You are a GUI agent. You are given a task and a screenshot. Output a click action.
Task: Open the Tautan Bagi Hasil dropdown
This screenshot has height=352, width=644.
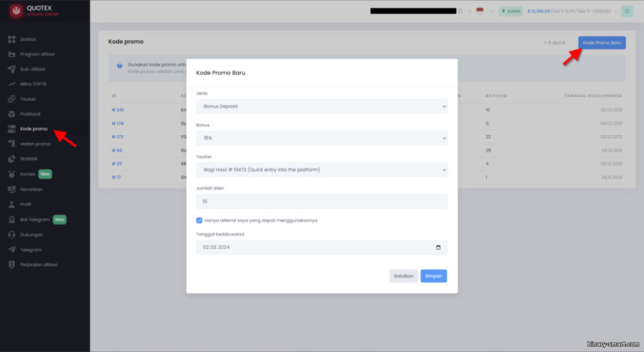(x=322, y=170)
